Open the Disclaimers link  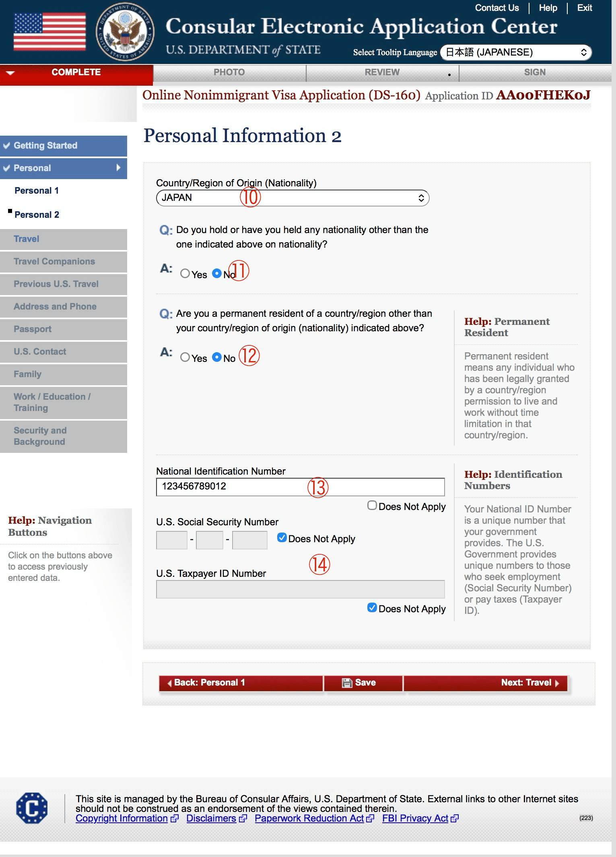pos(211,818)
